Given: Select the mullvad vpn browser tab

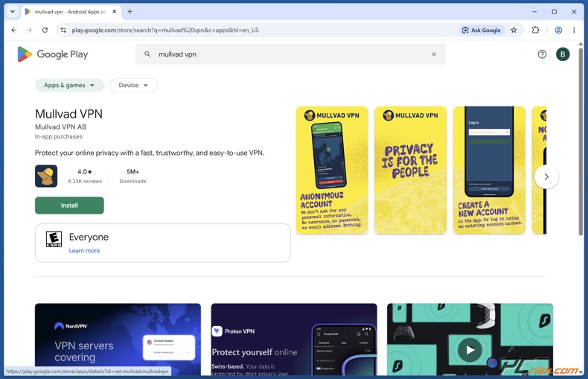Looking at the screenshot, I should (70, 12).
